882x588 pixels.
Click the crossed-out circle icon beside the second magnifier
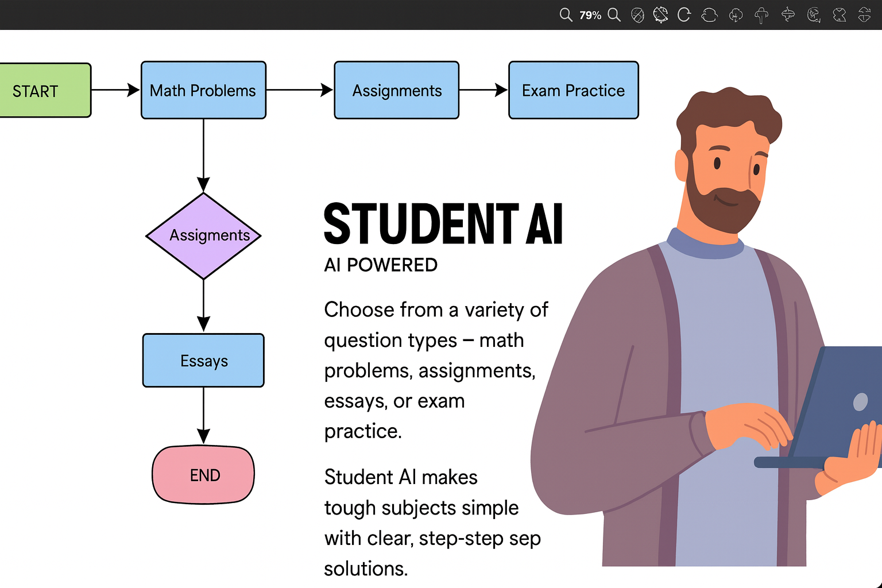(637, 16)
